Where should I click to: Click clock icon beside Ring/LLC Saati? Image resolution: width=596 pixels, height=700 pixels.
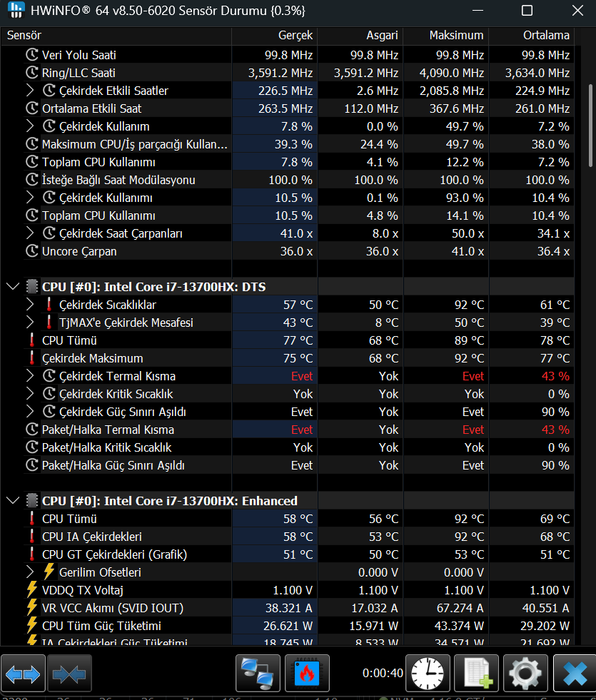pos(32,73)
